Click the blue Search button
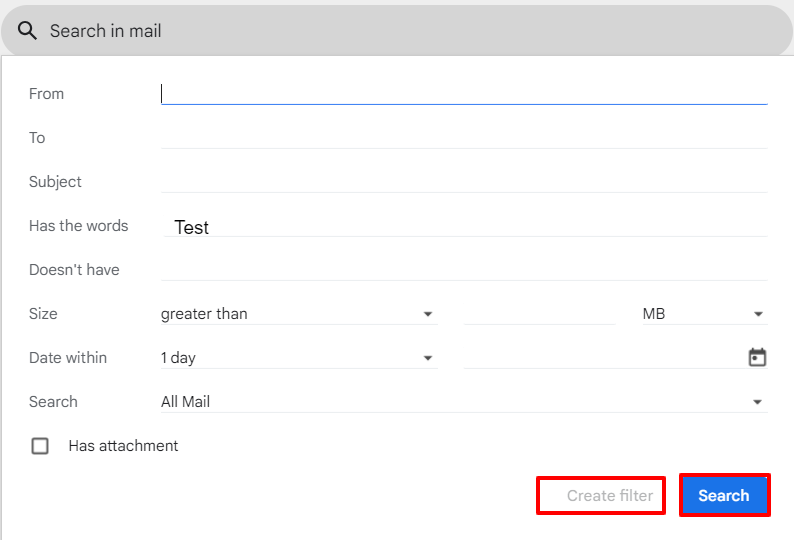Viewport: 794px width, 540px height. 724,495
